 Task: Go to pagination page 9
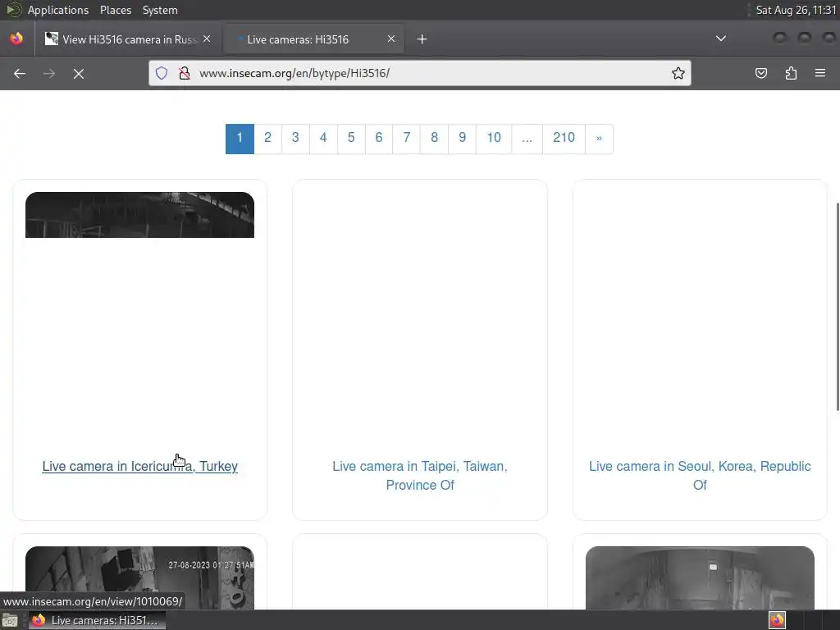coord(463,139)
